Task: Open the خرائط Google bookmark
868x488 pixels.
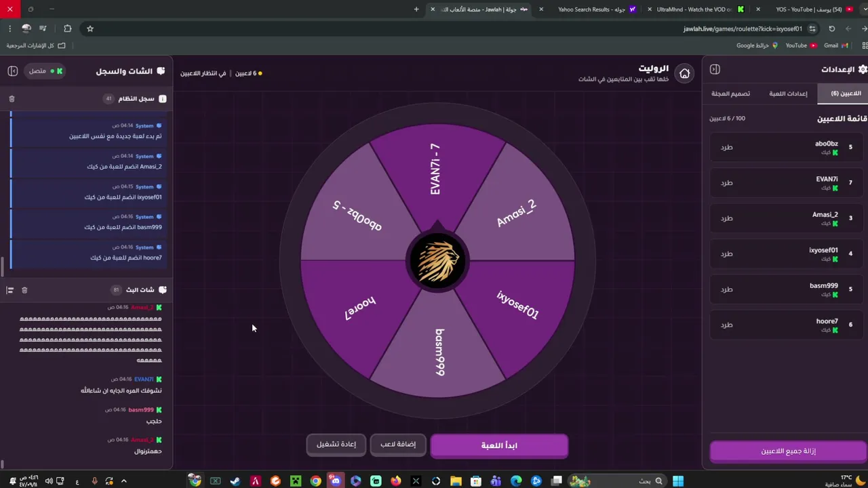Action: 757,45
